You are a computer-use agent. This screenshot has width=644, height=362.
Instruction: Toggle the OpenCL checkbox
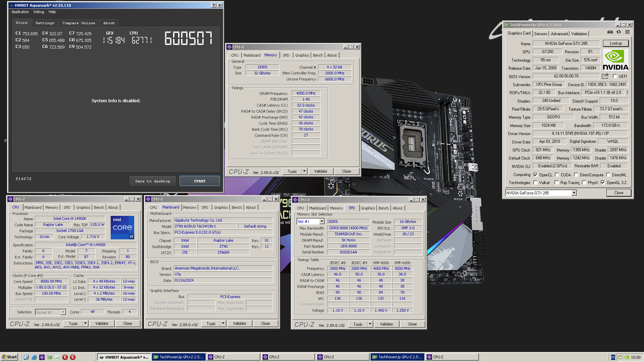click(535, 175)
